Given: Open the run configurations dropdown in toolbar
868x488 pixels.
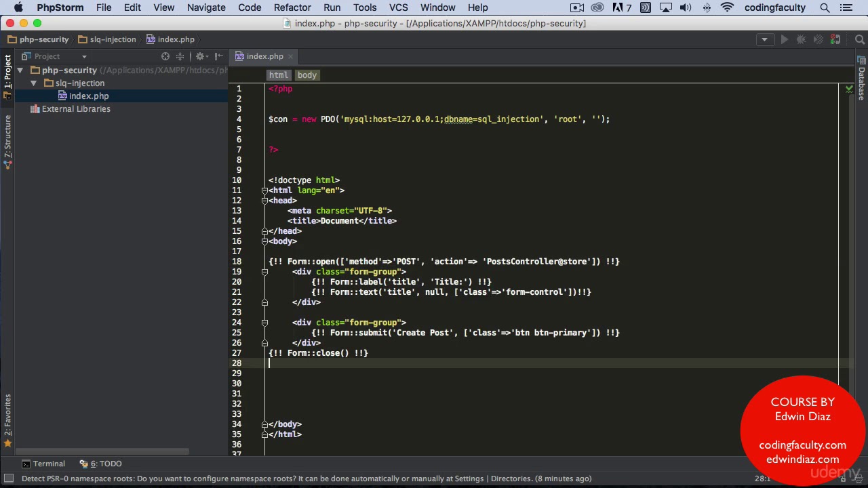Looking at the screenshot, I should click(x=764, y=40).
